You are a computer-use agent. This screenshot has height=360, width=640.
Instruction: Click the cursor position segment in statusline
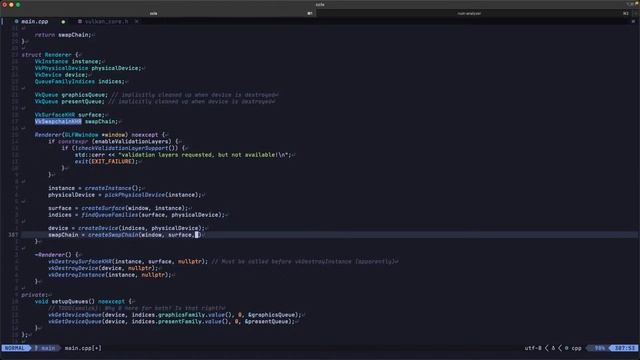pos(625,348)
